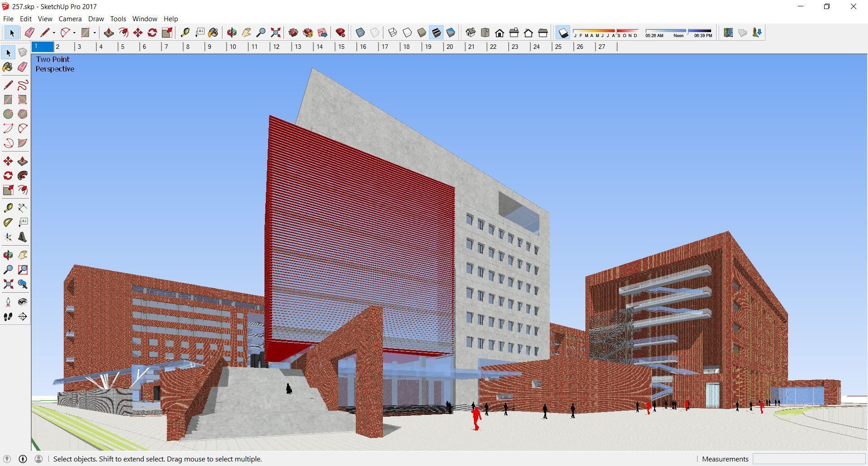Viewport: 868px width, 466px height.
Task: Select the 3D Text tool
Action: (x=23, y=237)
